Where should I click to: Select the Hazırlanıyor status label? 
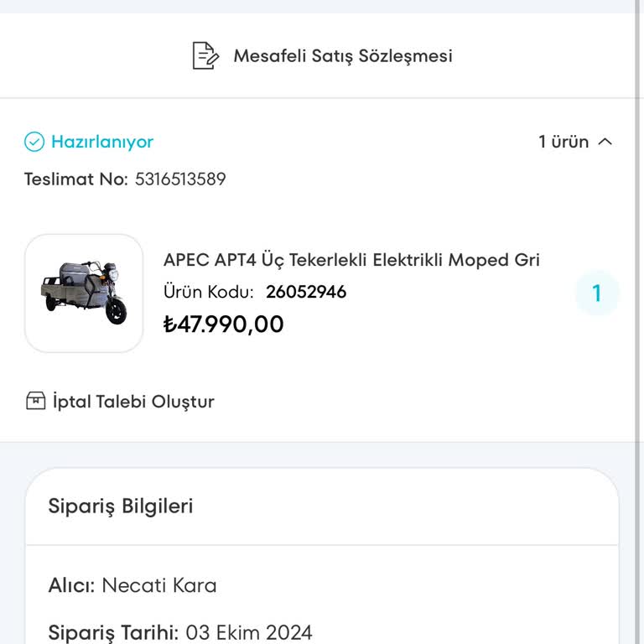(x=102, y=142)
